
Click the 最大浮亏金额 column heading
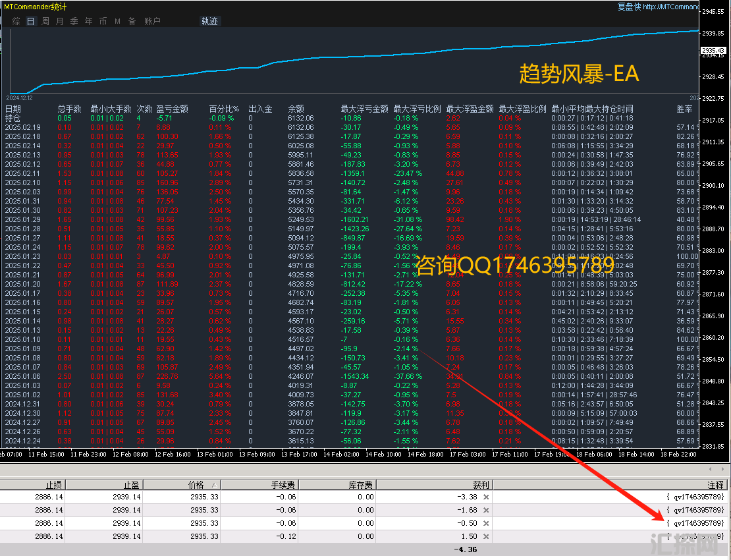(365, 109)
